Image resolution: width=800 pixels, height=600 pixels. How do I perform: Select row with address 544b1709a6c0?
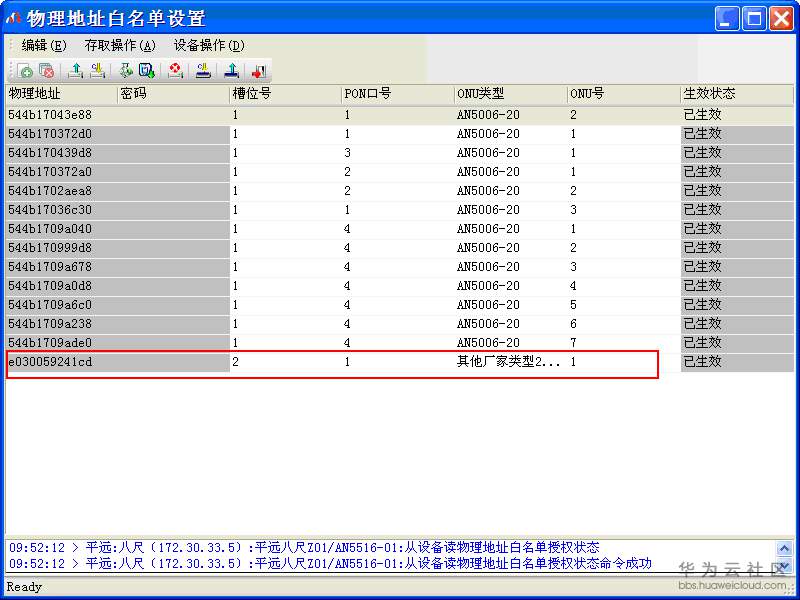point(400,305)
